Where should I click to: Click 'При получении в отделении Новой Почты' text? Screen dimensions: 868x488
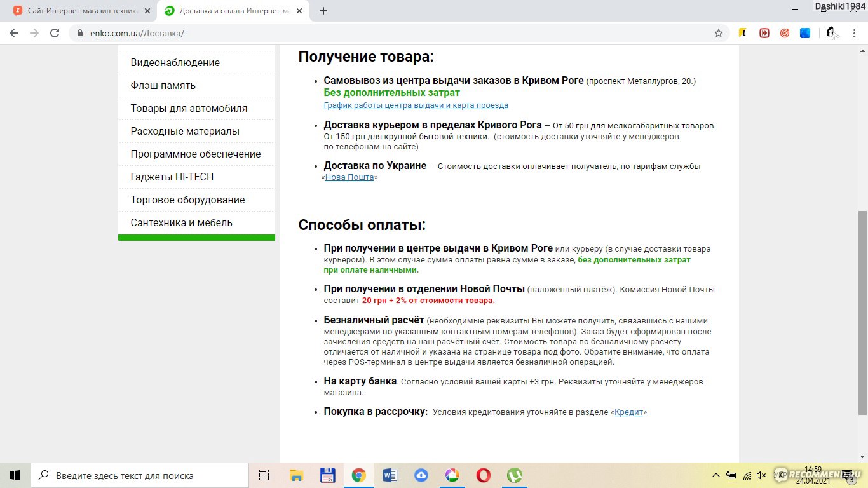(x=424, y=289)
